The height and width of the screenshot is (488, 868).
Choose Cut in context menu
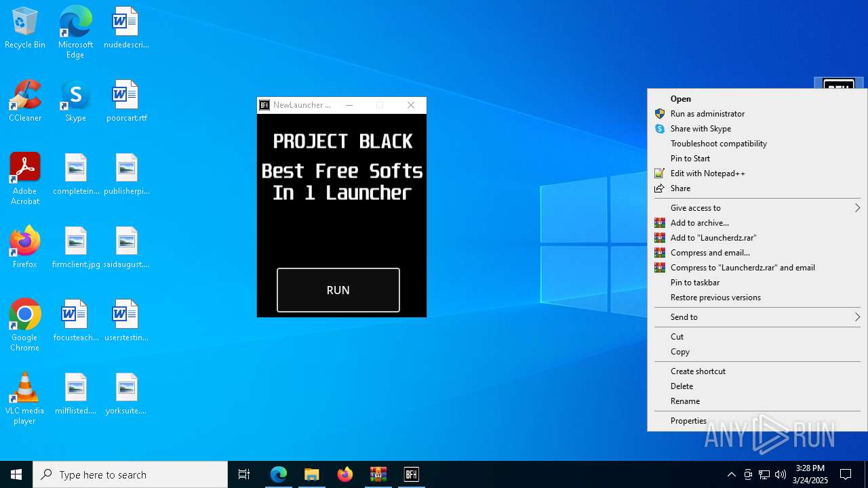757,337
